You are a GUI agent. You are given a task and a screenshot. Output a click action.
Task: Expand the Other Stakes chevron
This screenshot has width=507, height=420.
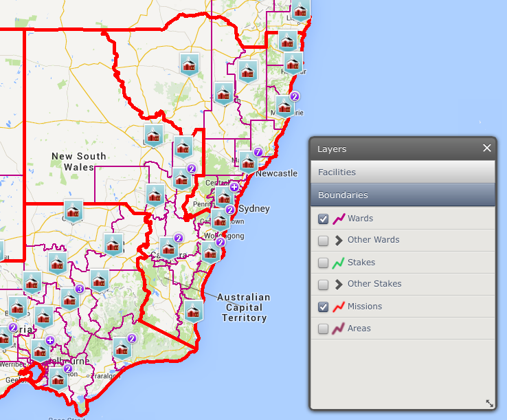click(x=339, y=285)
